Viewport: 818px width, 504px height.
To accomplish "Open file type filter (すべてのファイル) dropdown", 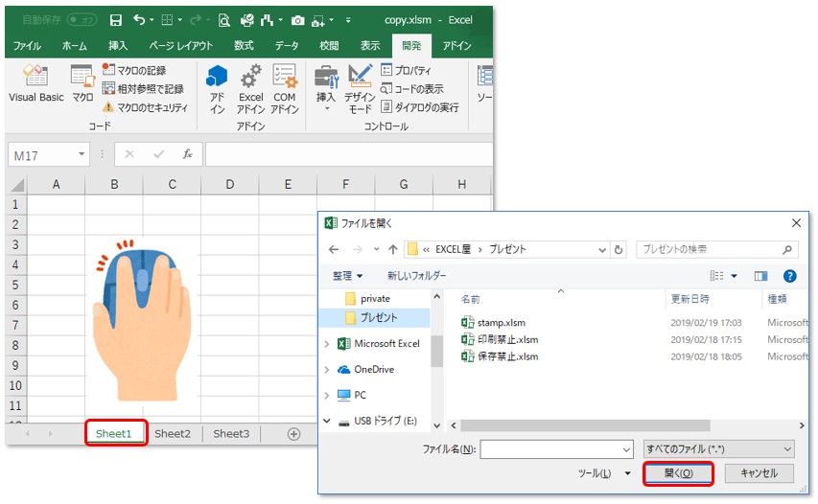I will coord(719,448).
